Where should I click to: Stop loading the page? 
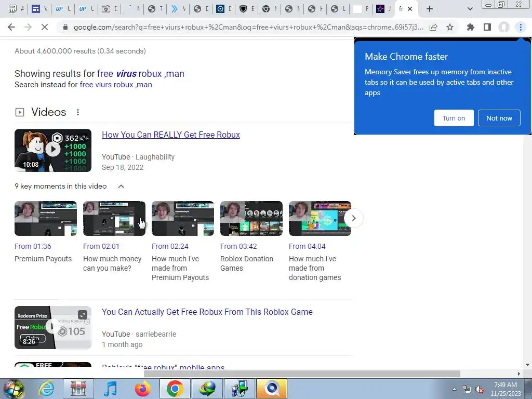(x=45, y=27)
